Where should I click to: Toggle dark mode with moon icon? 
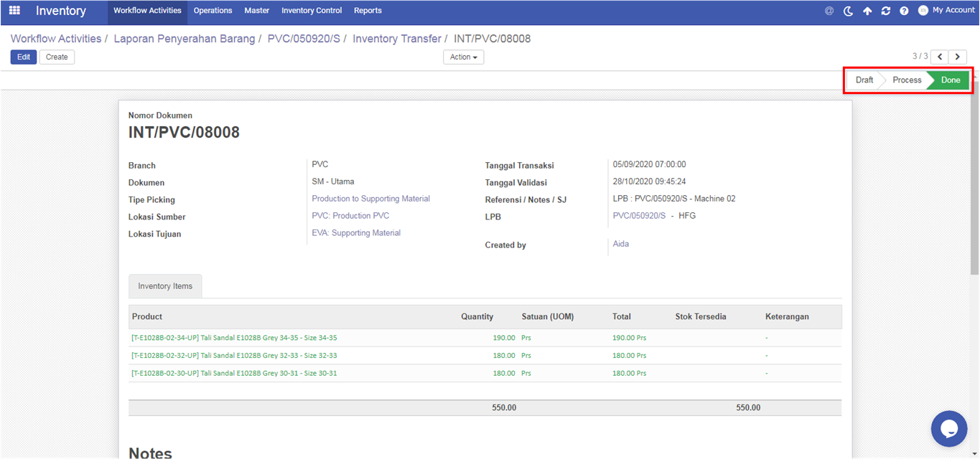(848, 11)
